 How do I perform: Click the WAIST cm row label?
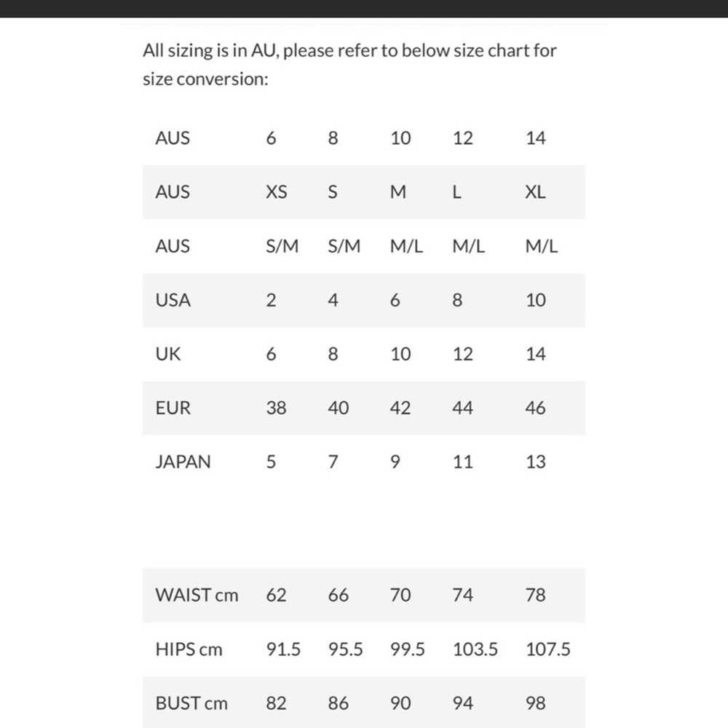click(x=197, y=595)
